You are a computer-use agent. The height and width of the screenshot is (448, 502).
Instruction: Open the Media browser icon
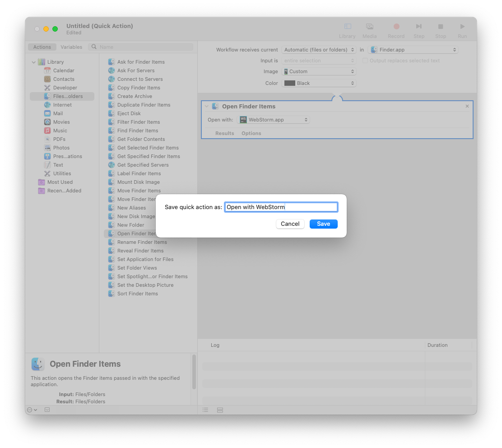click(369, 26)
